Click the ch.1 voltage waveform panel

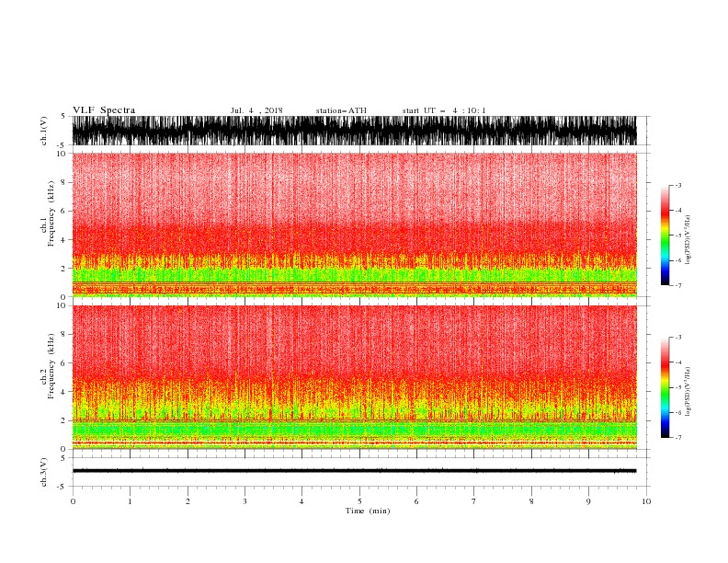pyautogui.click(x=354, y=131)
